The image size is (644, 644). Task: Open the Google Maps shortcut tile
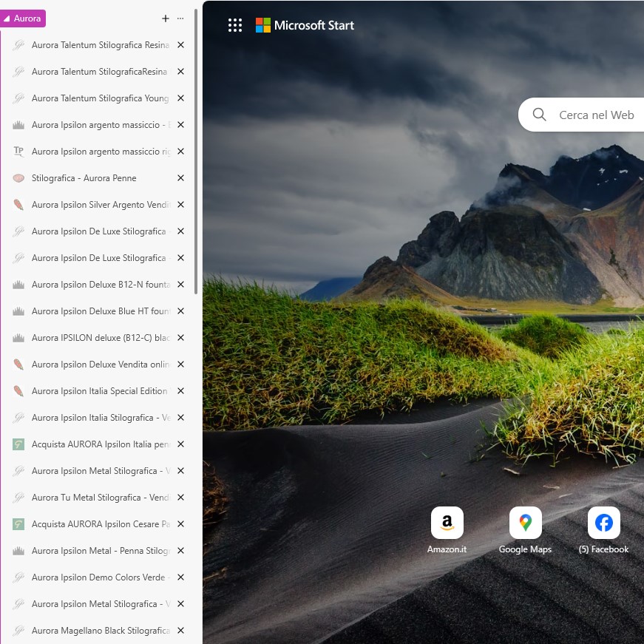[x=525, y=523]
